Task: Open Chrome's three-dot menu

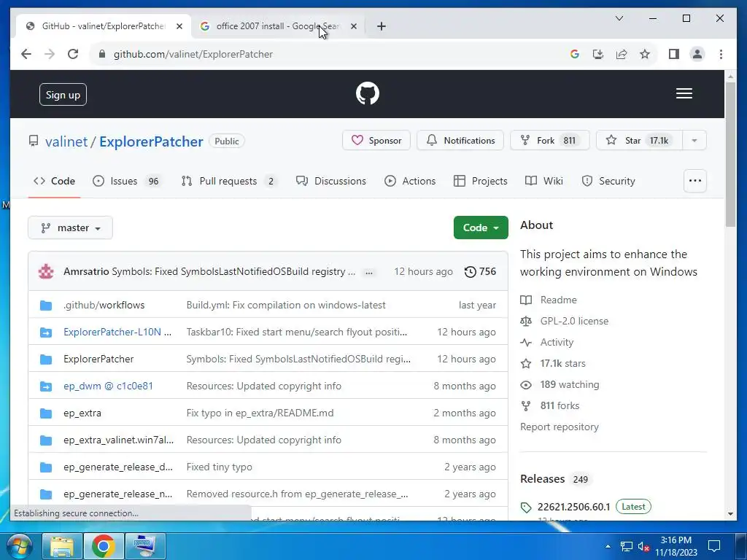Action: pyautogui.click(x=721, y=54)
